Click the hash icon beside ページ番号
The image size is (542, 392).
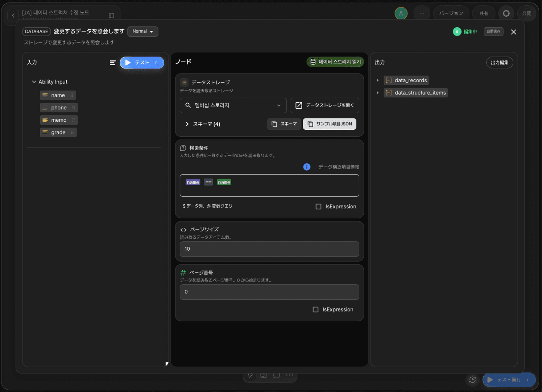(x=183, y=273)
